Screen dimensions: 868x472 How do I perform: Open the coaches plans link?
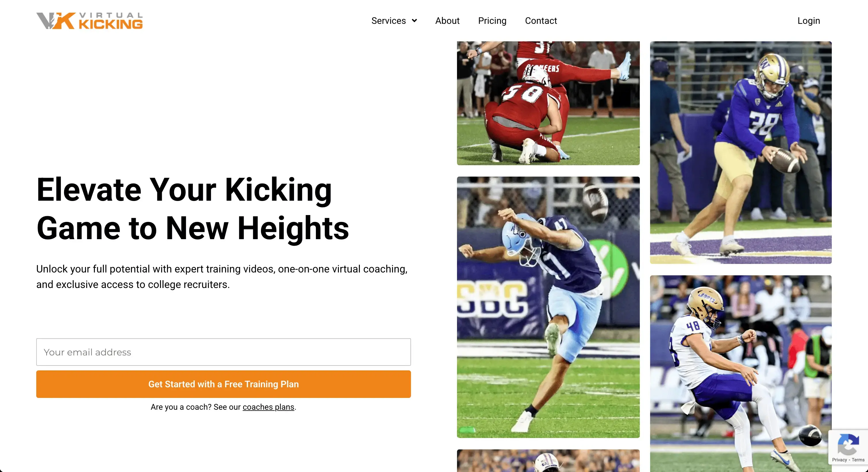(268, 407)
